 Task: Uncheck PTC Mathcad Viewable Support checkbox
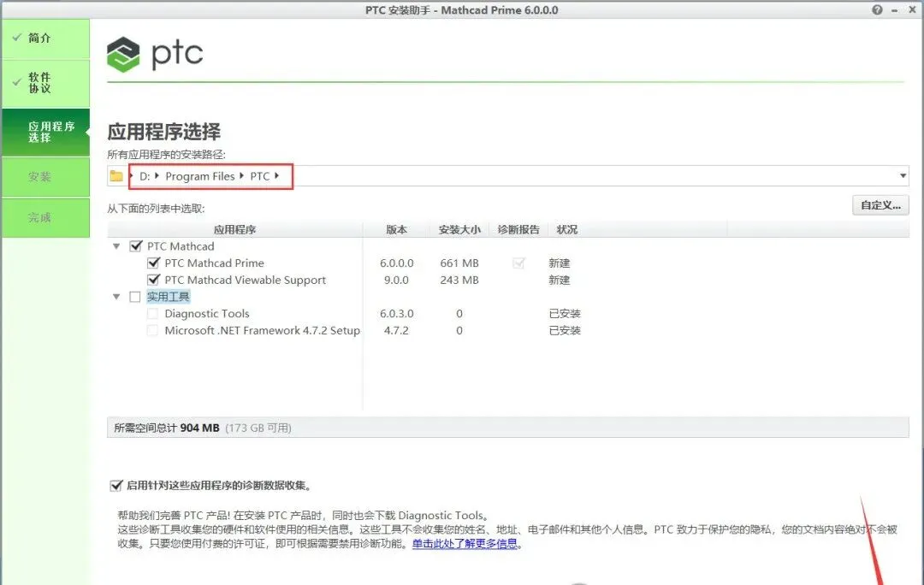153,280
